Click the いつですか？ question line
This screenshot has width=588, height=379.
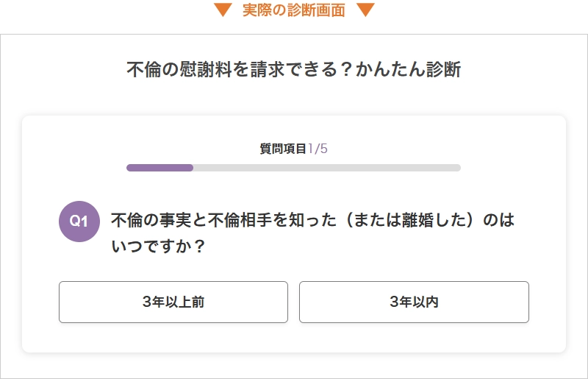point(157,246)
